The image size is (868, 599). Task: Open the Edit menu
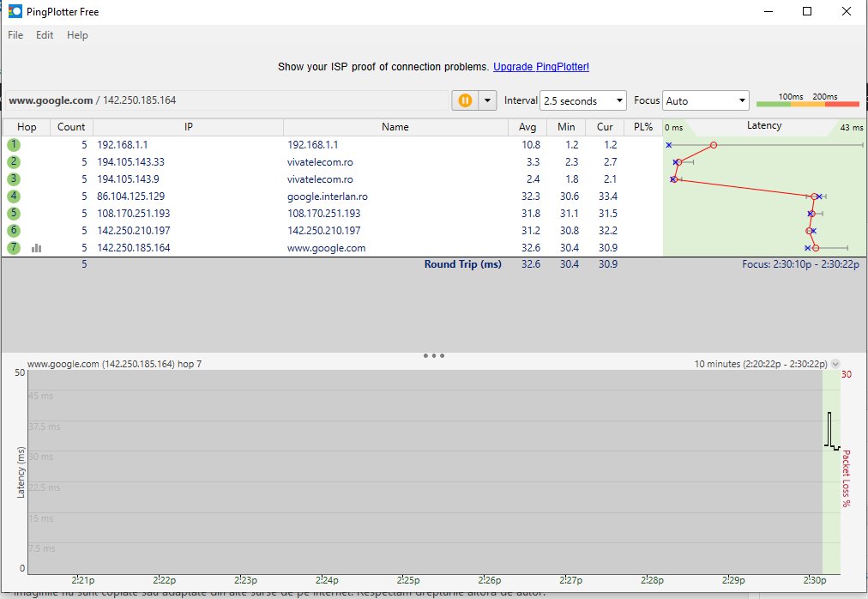click(45, 35)
